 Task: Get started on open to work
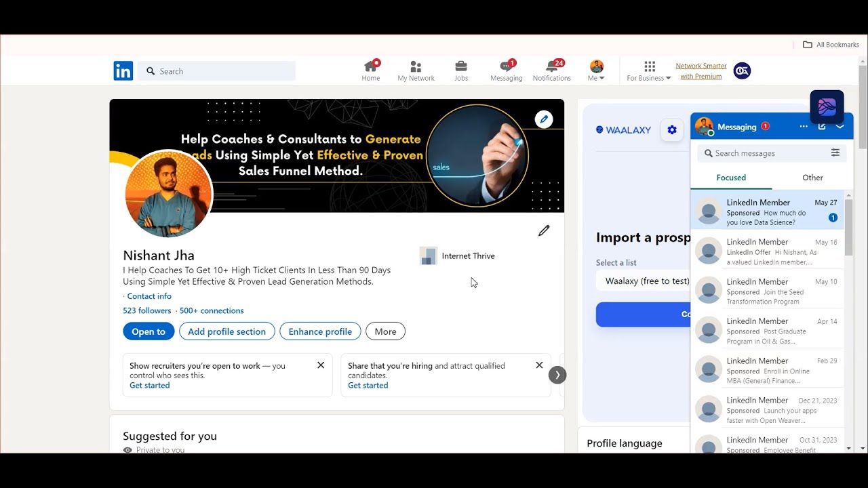(150, 386)
